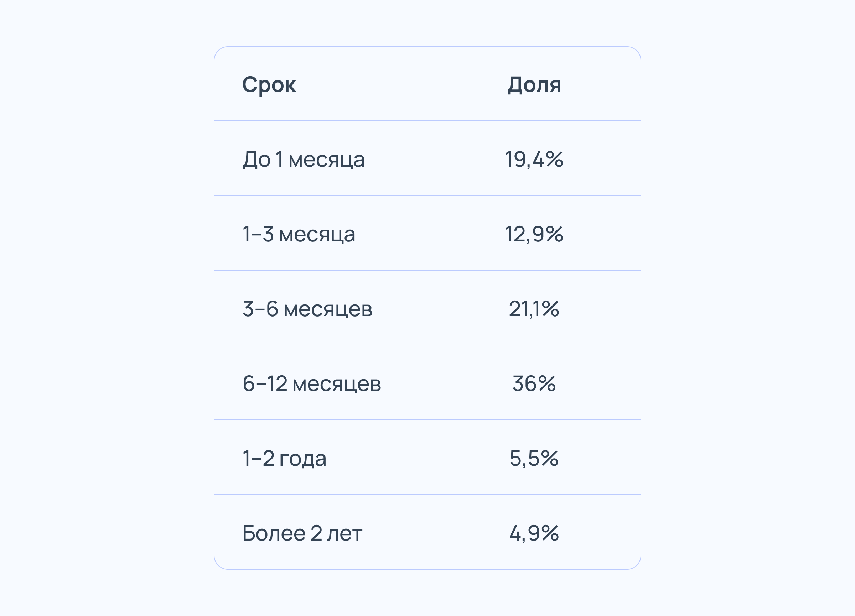The height and width of the screenshot is (616, 855).
Task: Click the 12,9% share value
Action: pos(534,234)
